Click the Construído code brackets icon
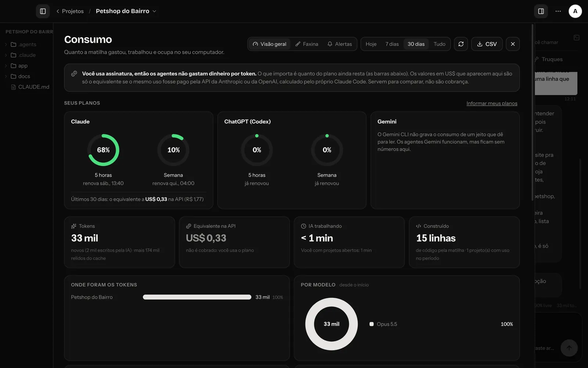This screenshot has width=588, height=368. pyautogui.click(x=419, y=226)
